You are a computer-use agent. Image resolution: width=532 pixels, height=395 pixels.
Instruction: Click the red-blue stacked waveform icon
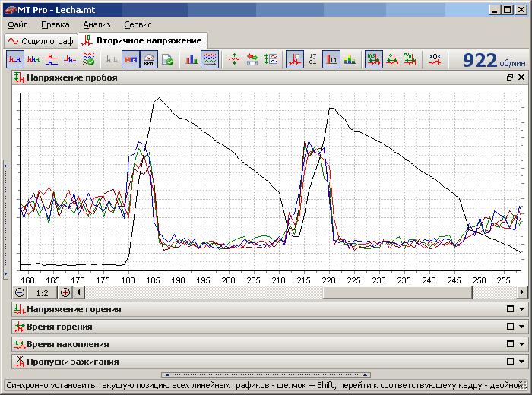click(51, 59)
